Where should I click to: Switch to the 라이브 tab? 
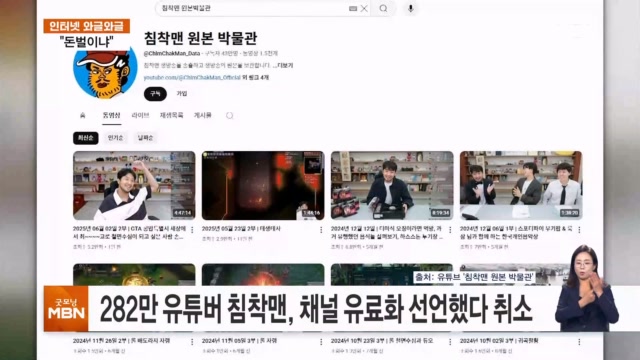pyautogui.click(x=140, y=116)
